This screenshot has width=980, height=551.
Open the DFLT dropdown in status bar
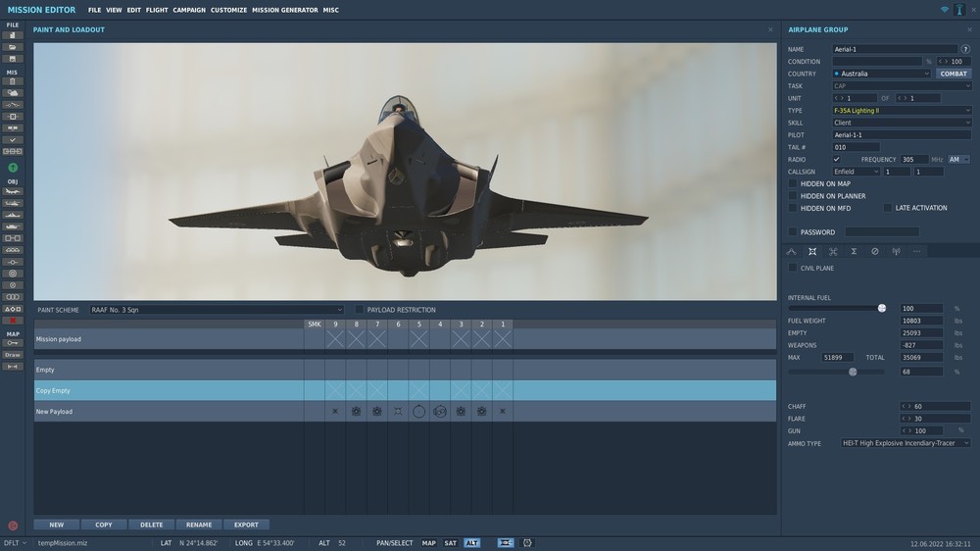click(x=15, y=543)
